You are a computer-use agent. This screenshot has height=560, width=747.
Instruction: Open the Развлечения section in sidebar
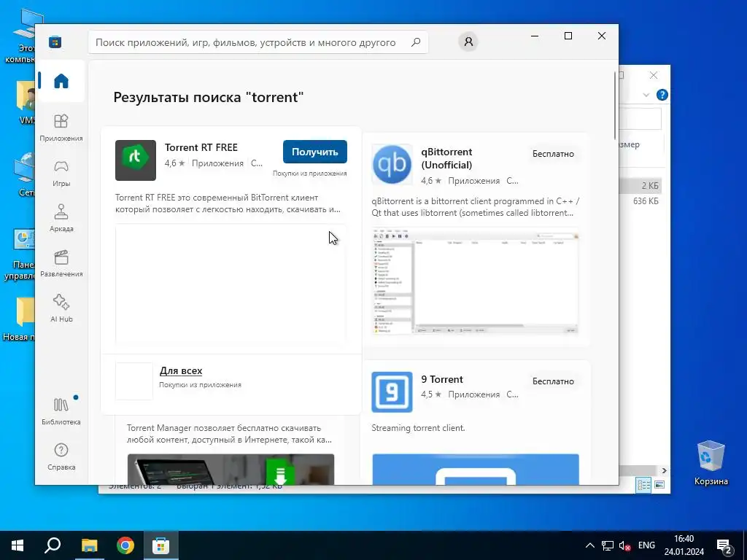point(61,263)
